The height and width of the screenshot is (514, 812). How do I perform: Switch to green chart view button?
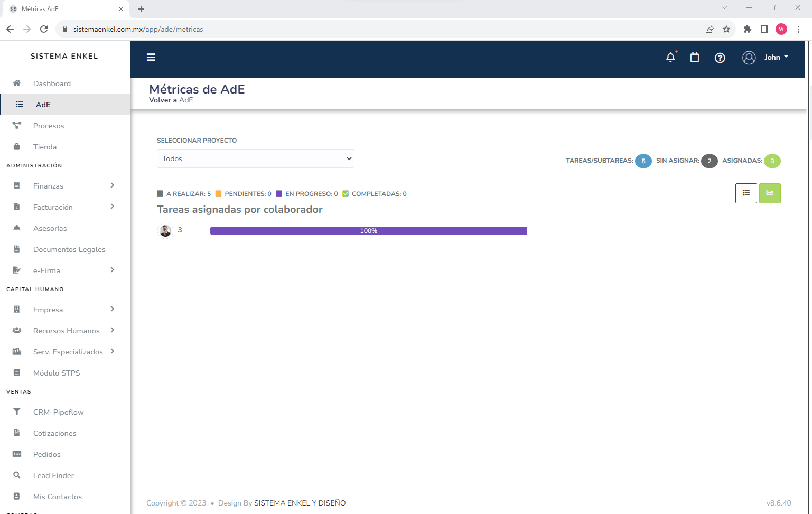tap(770, 193)
